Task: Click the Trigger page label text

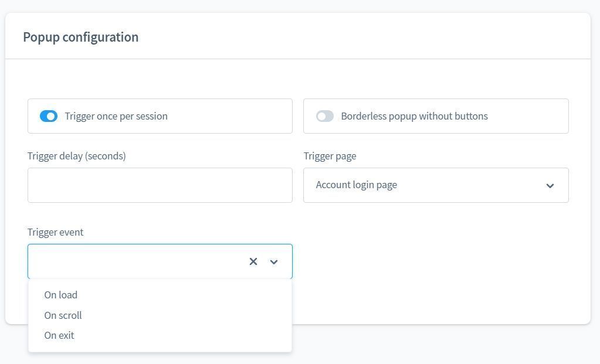Action: click(330, 156)
